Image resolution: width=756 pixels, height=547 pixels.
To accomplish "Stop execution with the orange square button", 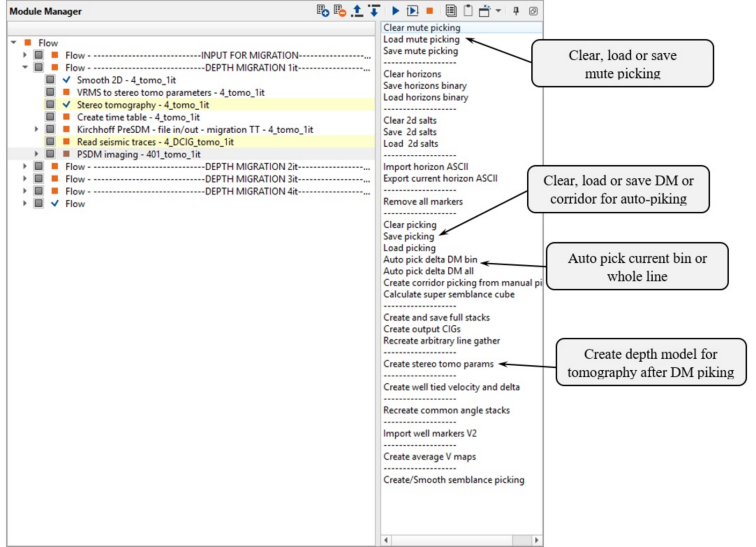I will click(x=430, y=11).
